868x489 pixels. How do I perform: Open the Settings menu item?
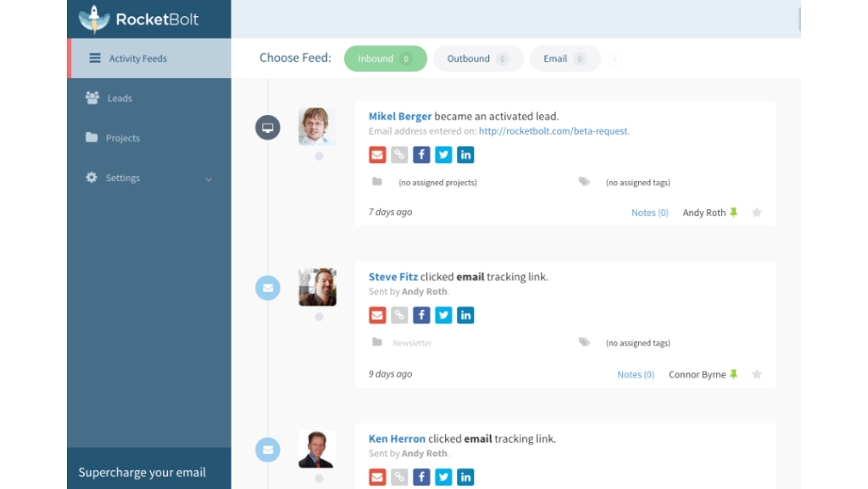click(x=149, y=178)
